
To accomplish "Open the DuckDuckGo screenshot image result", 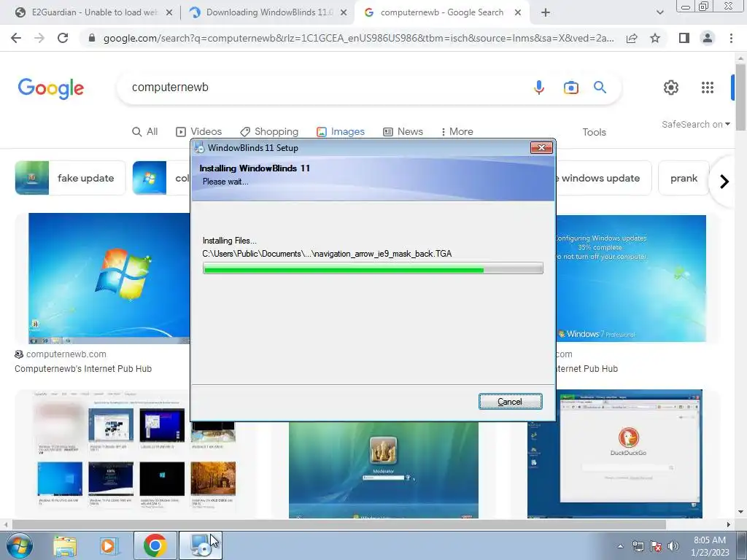I will click(614, 454).
